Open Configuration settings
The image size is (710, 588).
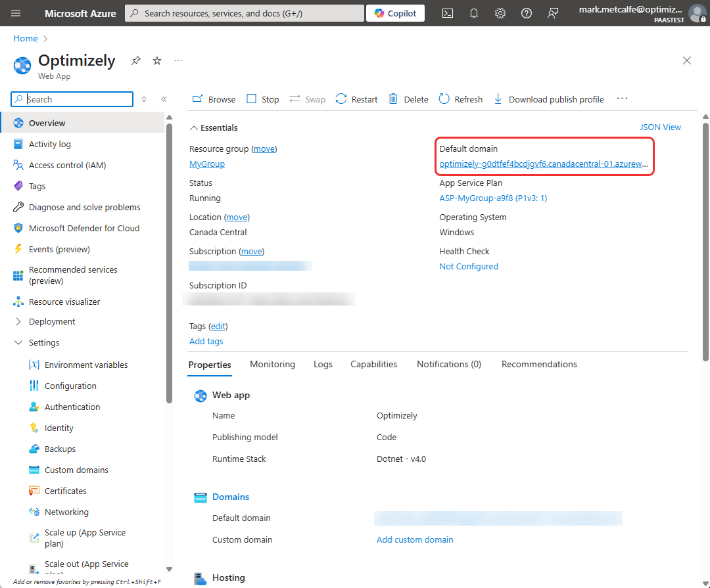pyautogui.click(x=70, y=386)
